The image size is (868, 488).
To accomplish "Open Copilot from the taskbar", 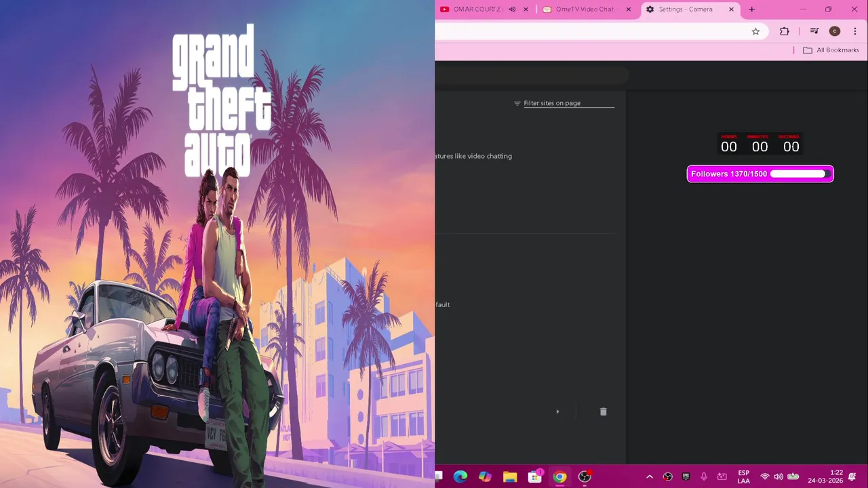I will 485,476.
